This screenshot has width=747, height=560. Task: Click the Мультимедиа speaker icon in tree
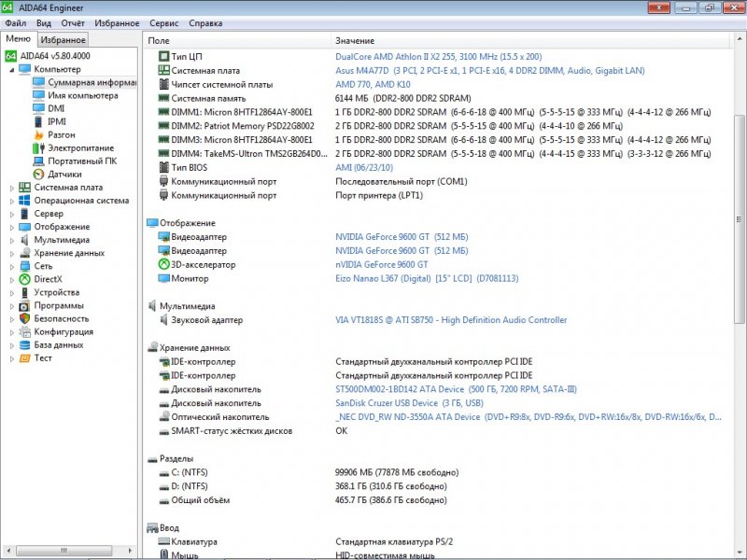(x=25, y=240)
